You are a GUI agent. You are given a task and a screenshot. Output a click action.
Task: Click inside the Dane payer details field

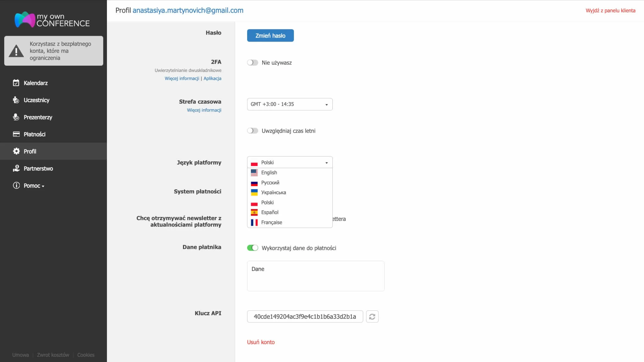[x=315, y=276]
